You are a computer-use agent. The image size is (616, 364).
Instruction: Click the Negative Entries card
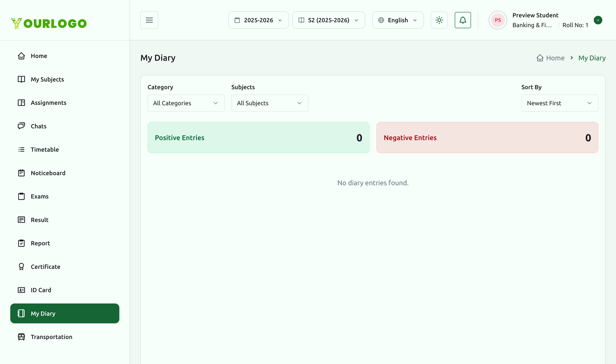[487, 138]
